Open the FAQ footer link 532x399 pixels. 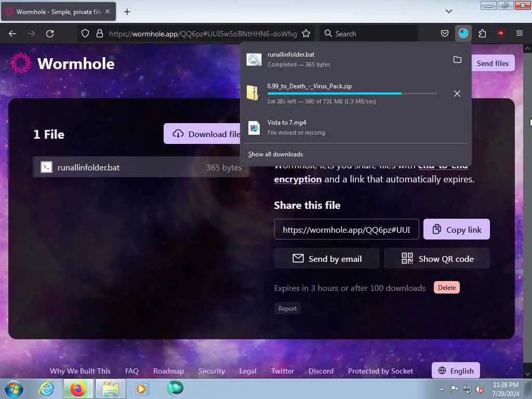point(131,371)
